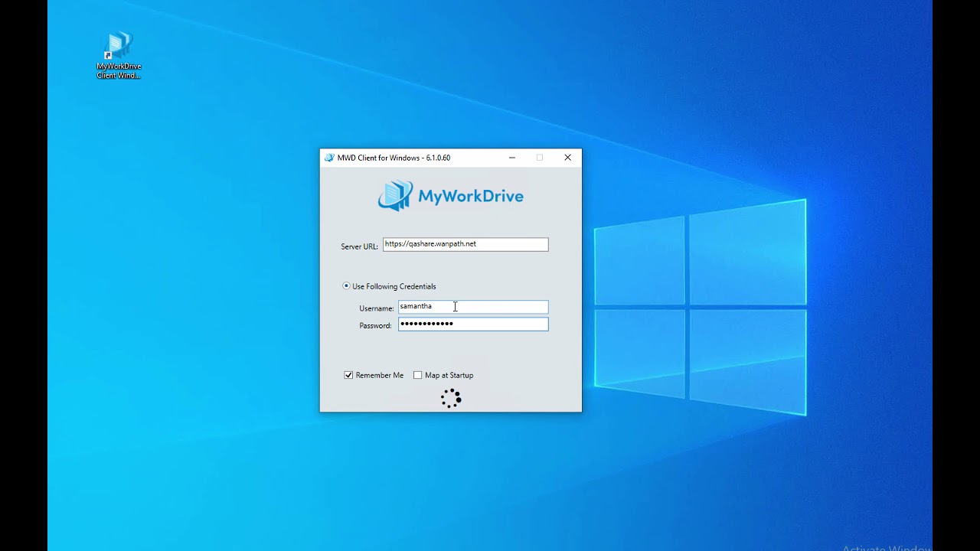The width and height of the screenshot is (980, 551).
Task: Click the loading spinner indicator
Action: coord(451,398)
